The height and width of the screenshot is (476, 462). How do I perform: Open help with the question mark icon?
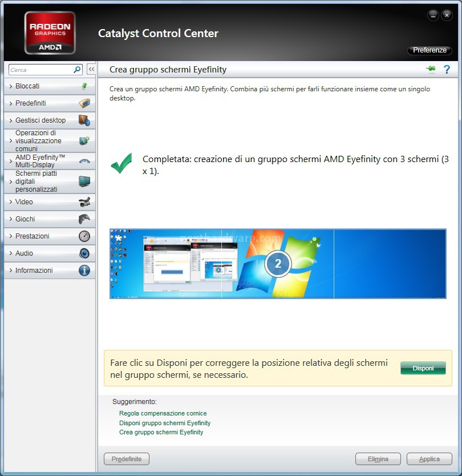coord(447,70)
